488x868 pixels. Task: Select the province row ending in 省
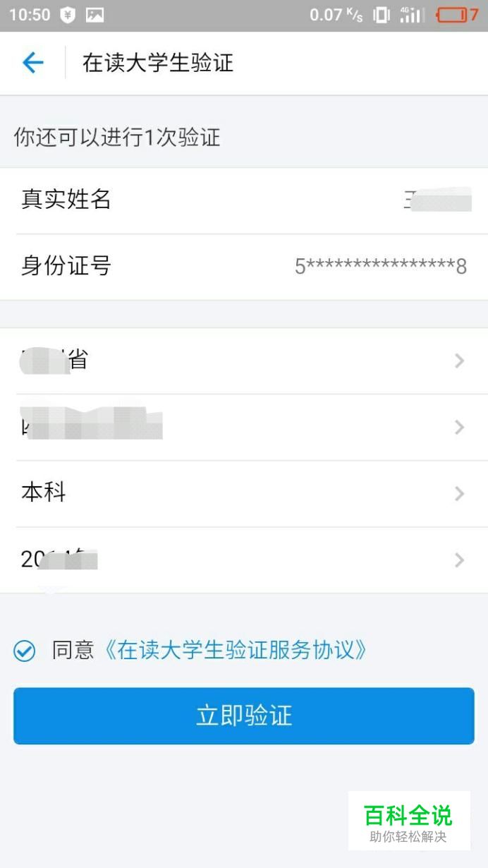click(244, 361)
